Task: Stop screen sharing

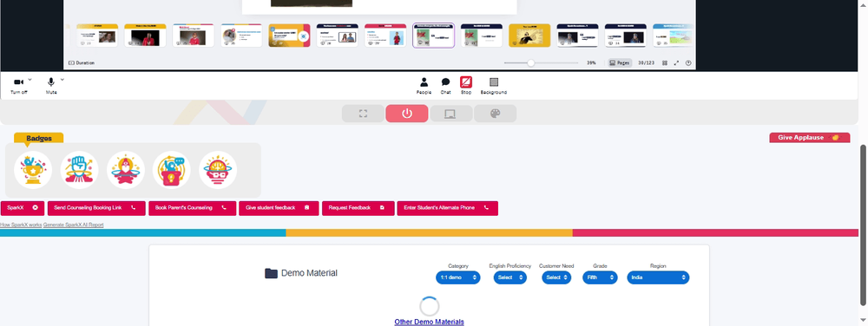Action: (466, 86)
